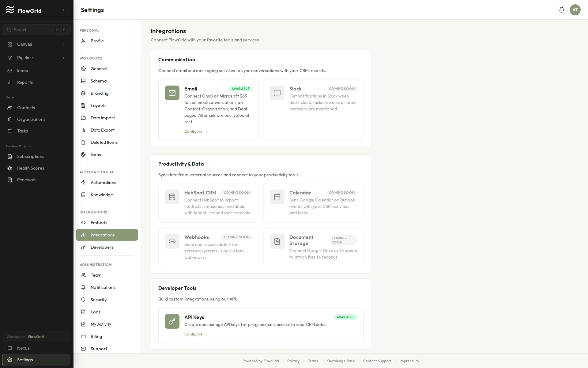Click the Branding layers icon

[83, 93]
